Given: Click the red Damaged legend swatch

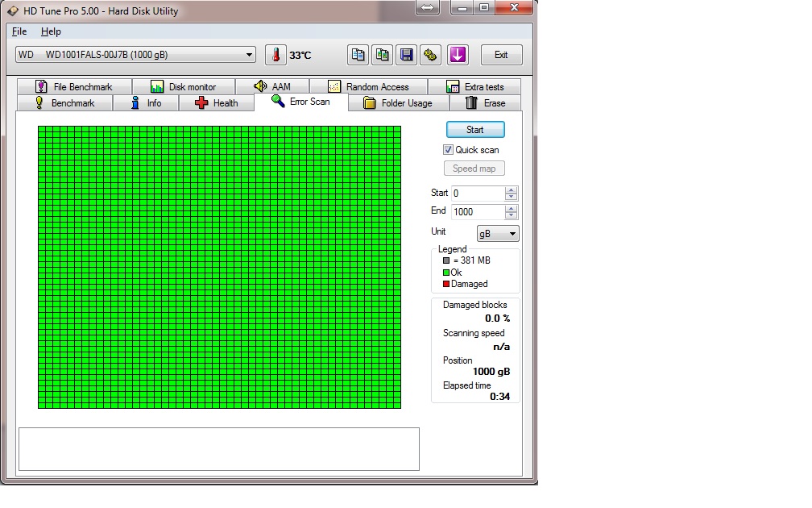Looking at the screenshot, I should point(446,284).
